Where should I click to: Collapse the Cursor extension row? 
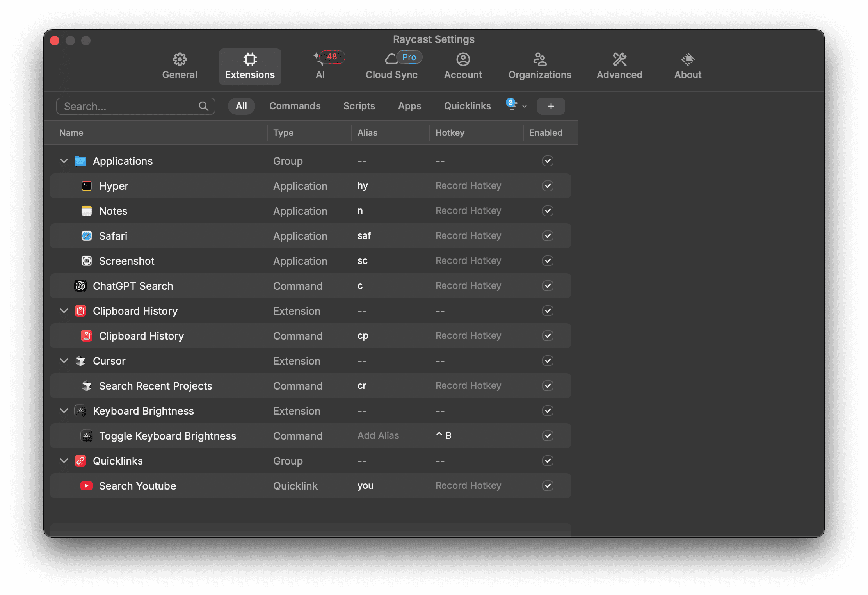[64, 361]
